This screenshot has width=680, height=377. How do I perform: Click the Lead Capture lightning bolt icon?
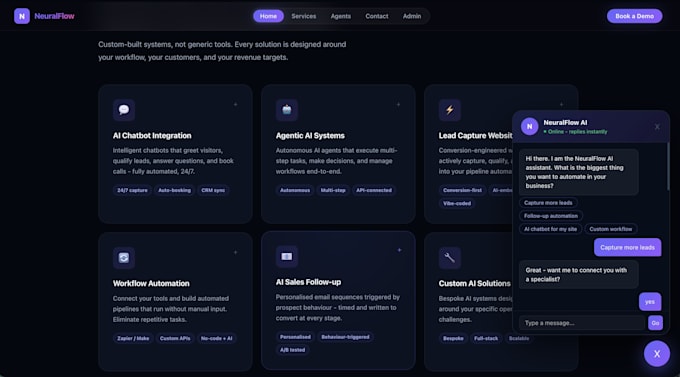click(x=449, y=110)
